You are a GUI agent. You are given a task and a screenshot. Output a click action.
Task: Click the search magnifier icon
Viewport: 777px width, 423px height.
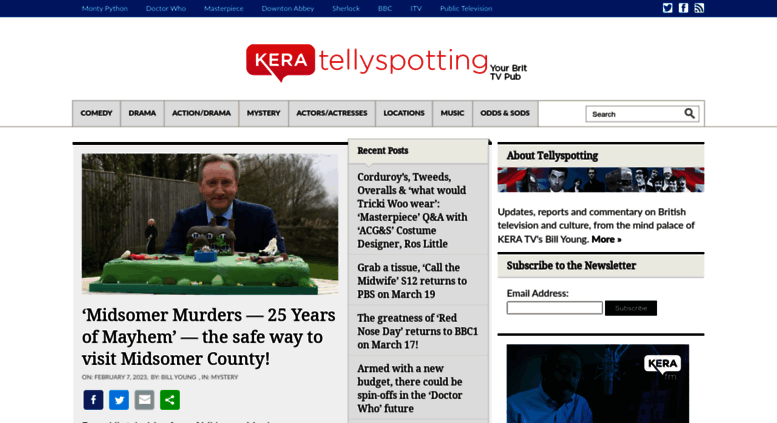[x=689, y=113]
